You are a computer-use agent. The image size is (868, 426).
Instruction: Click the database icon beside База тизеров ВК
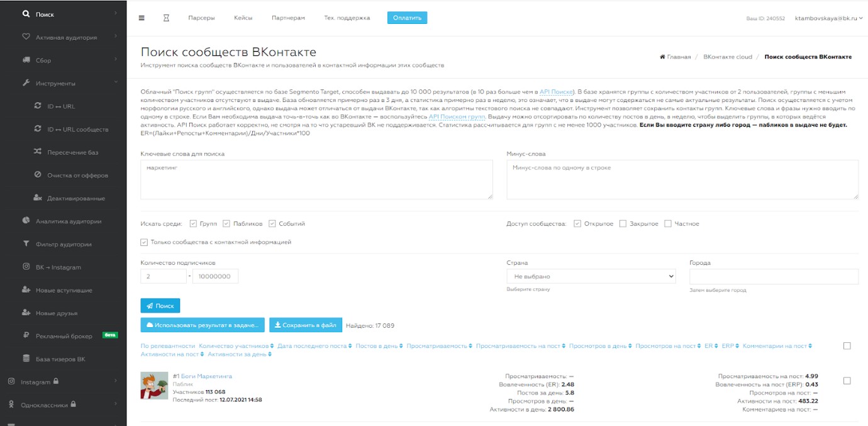pos(26,359)
